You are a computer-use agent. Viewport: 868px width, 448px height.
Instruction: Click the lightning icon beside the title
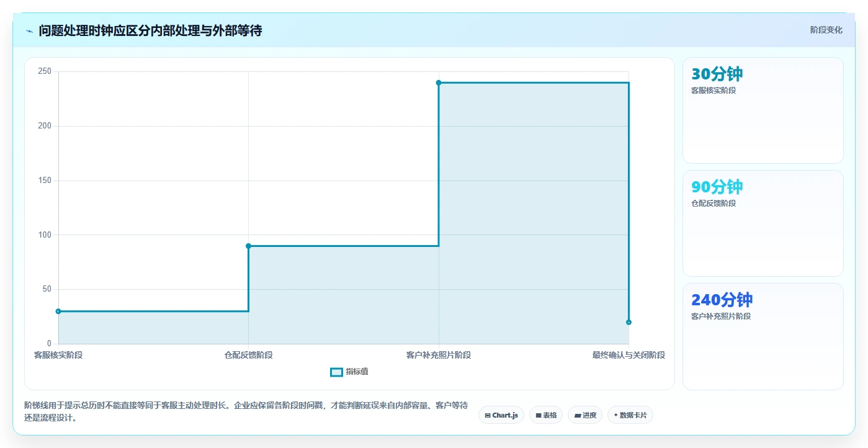tap(29, 30)
